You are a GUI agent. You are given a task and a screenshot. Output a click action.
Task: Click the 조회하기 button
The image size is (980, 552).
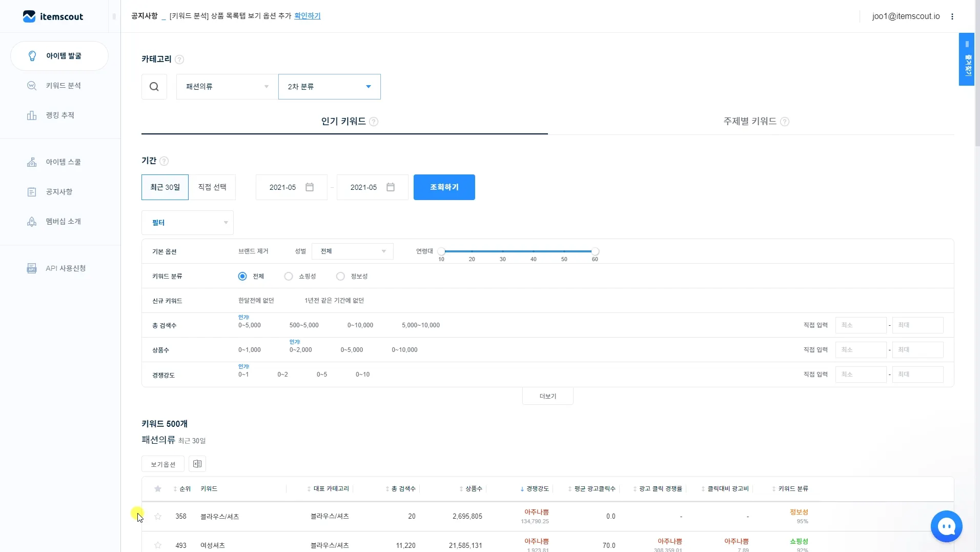[444, 187]
